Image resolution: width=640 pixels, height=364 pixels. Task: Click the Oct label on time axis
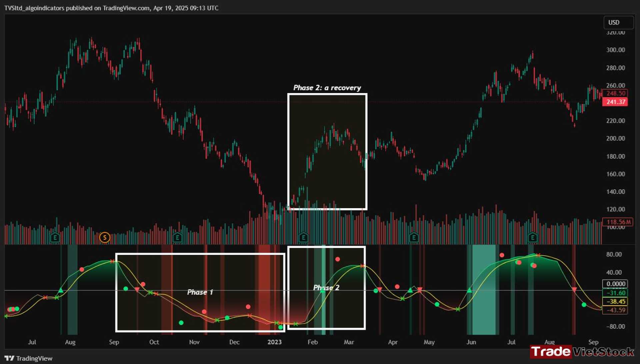coord(154,342)
